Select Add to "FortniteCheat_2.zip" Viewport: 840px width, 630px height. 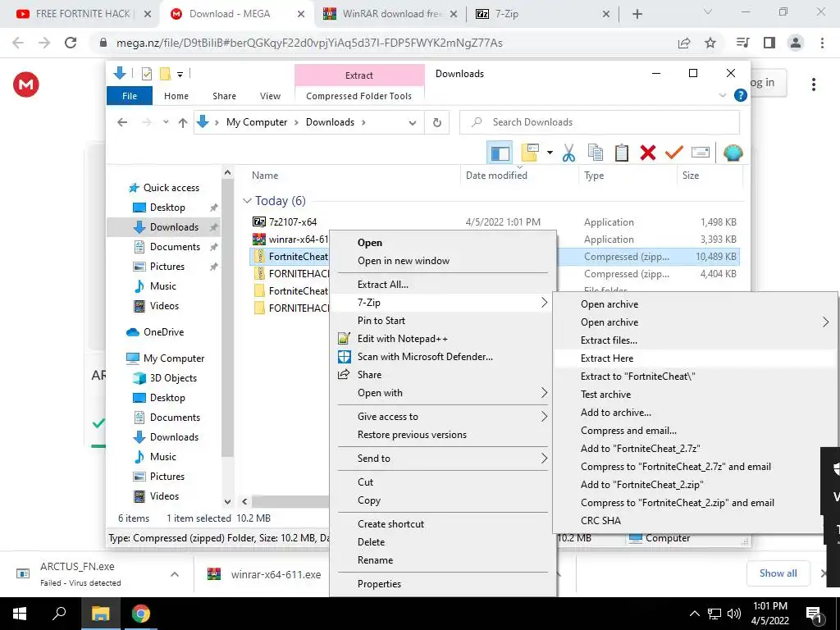coord(694,485)
